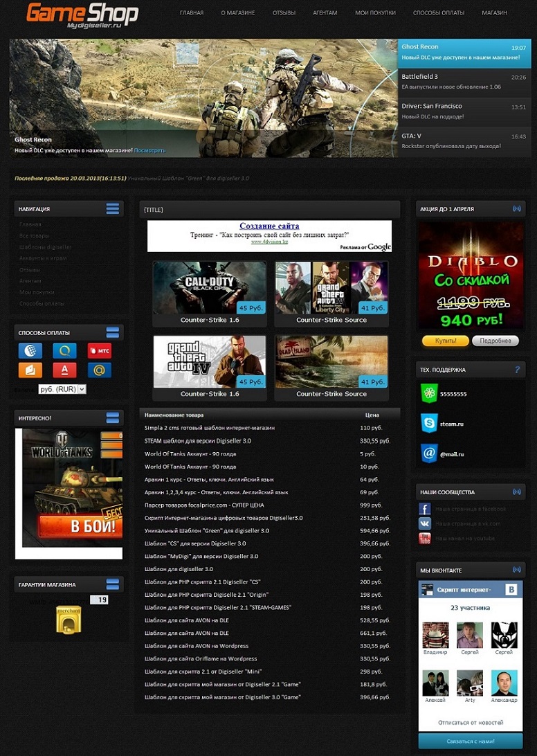
Task: Click the WebMoney payment icon
Action: (30, 350)
